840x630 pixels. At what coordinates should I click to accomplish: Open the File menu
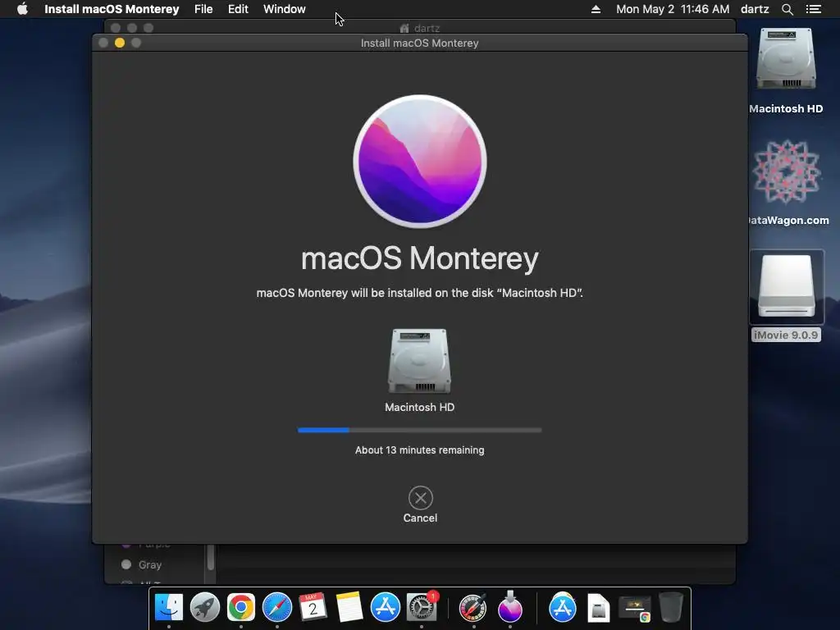(203, 9)
